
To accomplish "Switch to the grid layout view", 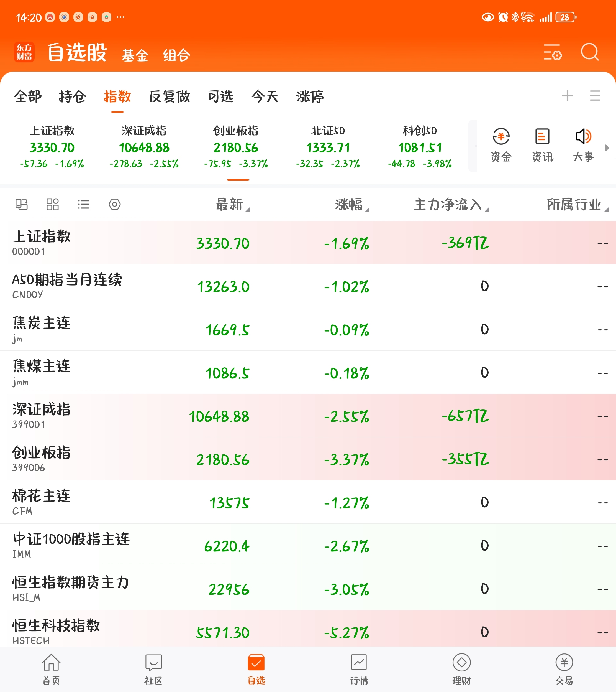I will (52, 204).
